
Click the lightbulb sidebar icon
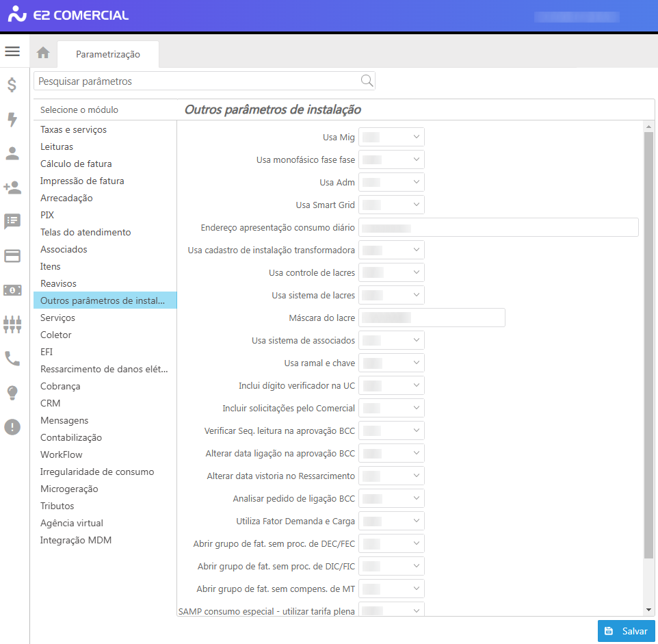(12, 393)
